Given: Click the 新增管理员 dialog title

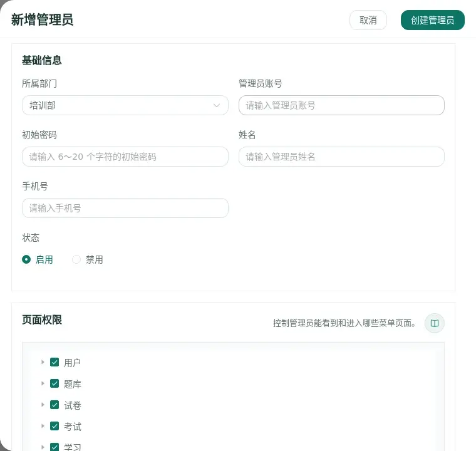Looking at the screenshot, I should pyautogui.click(x=42, y=20).
